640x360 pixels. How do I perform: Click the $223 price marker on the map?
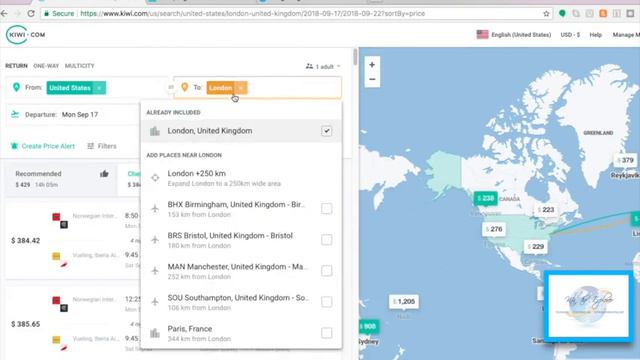(x=546, y=209)
